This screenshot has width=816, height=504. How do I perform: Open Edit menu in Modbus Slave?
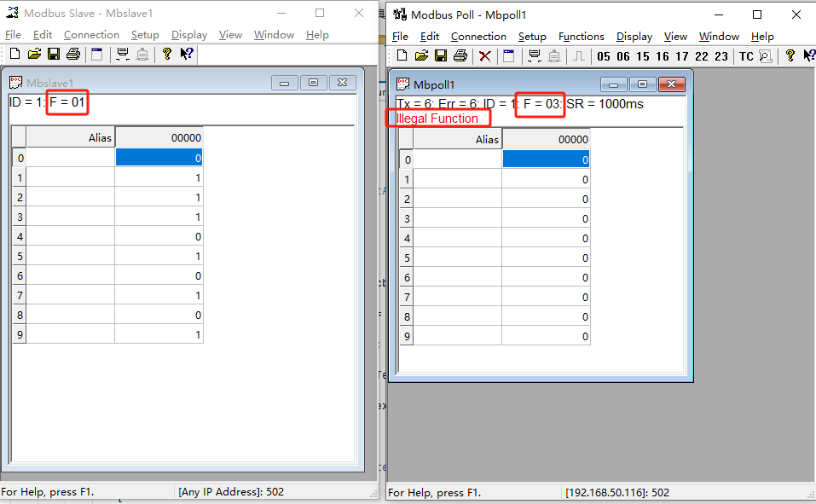click(42, 35)
